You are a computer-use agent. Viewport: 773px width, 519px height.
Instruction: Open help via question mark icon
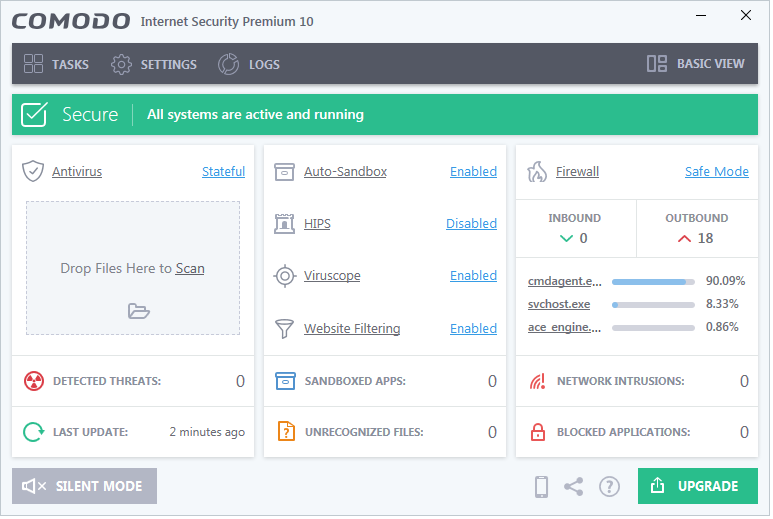pos(611,488)
